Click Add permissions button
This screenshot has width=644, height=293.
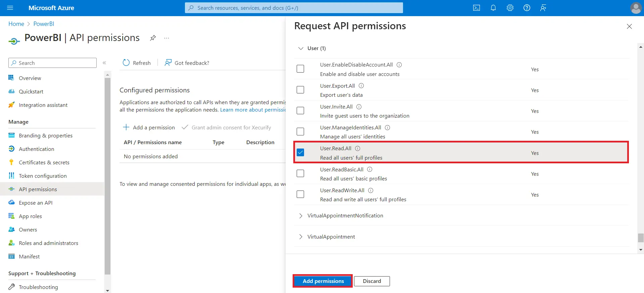click(323, 281)
